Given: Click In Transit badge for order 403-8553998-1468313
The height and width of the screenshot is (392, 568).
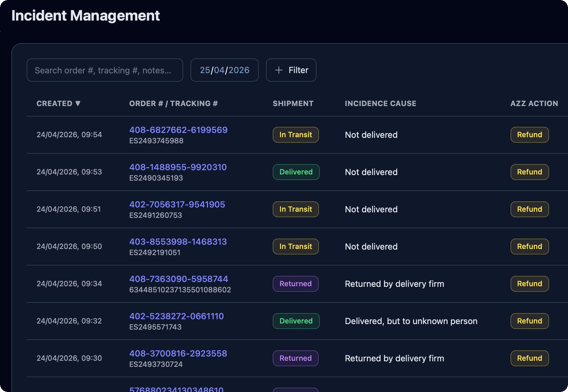Looking at the screenshot, I should (296, 247).
